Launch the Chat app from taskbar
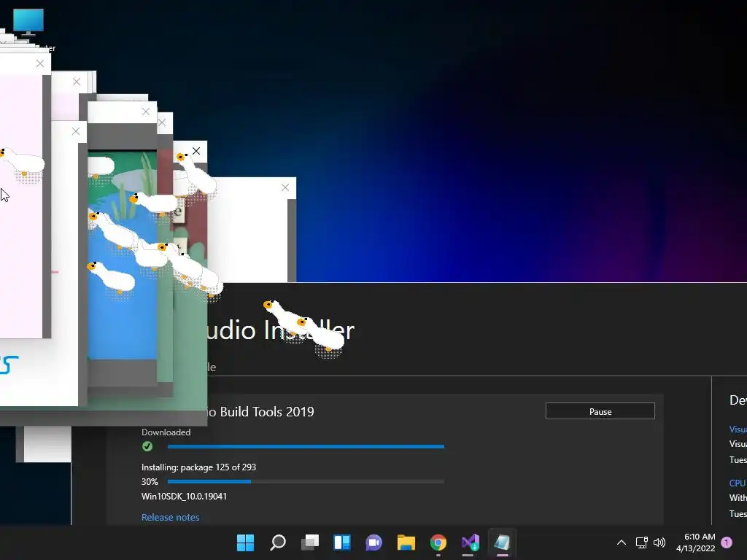Viewport: 747px width, 560px height. pos(374,542)
